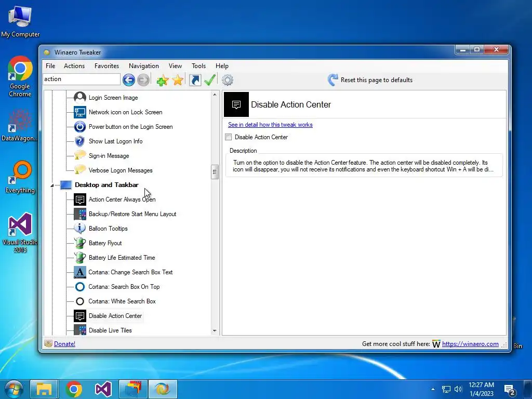Click the Winaero W logo at bottom
Screen dimensions: 532x399
click(x=436, y=344)
